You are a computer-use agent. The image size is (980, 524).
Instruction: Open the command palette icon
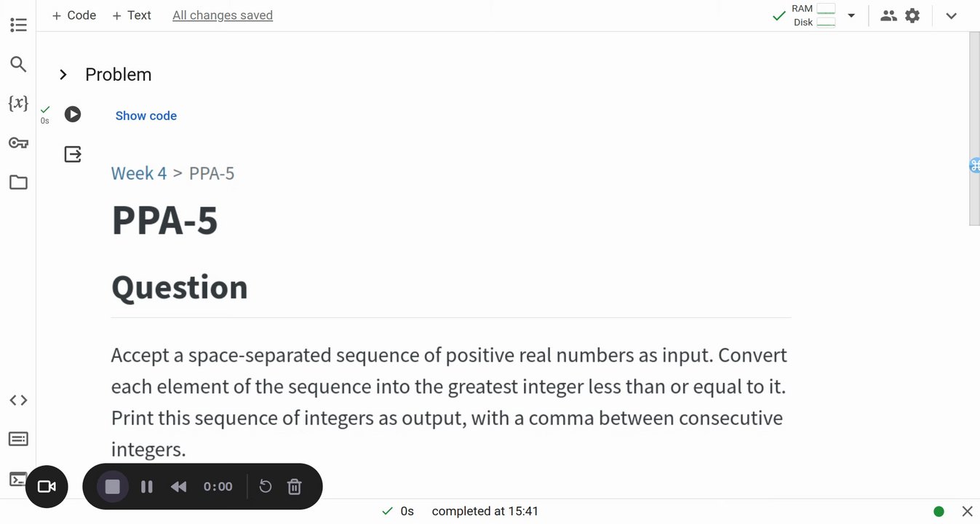pyautogui.click(x=18, y=439)
